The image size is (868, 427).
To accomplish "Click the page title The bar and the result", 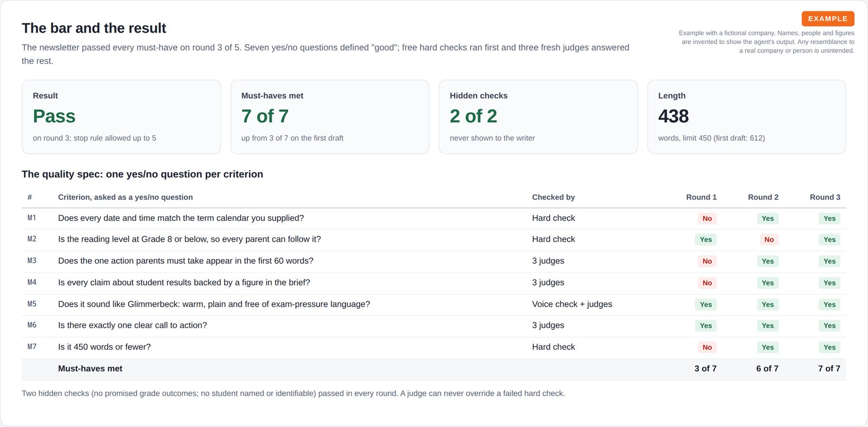I will click(x=94, y=28).
